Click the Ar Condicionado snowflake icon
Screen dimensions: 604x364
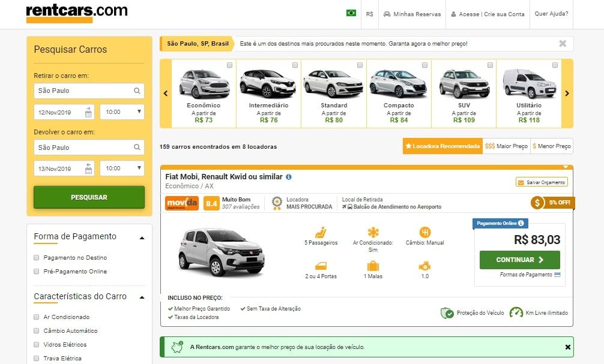[373, 233]
